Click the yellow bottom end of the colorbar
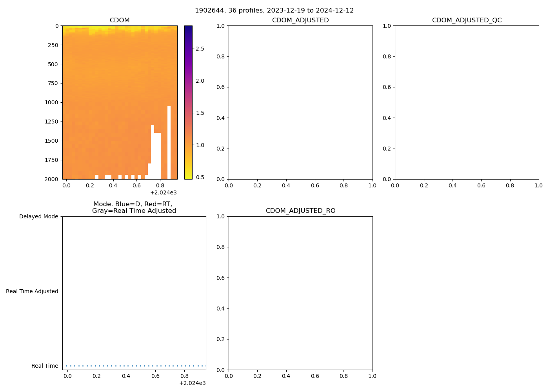This screenshot has width=549, height=392. (188, 177)
